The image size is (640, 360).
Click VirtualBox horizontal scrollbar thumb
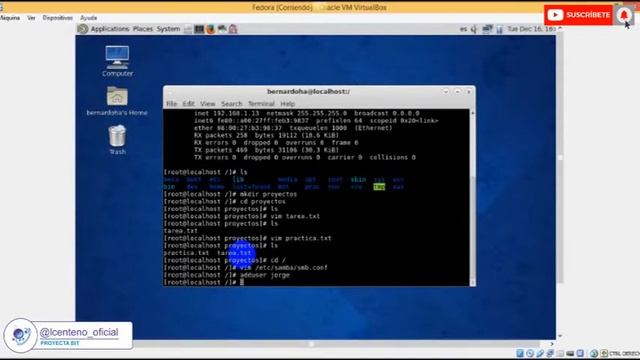click(311, 344)
